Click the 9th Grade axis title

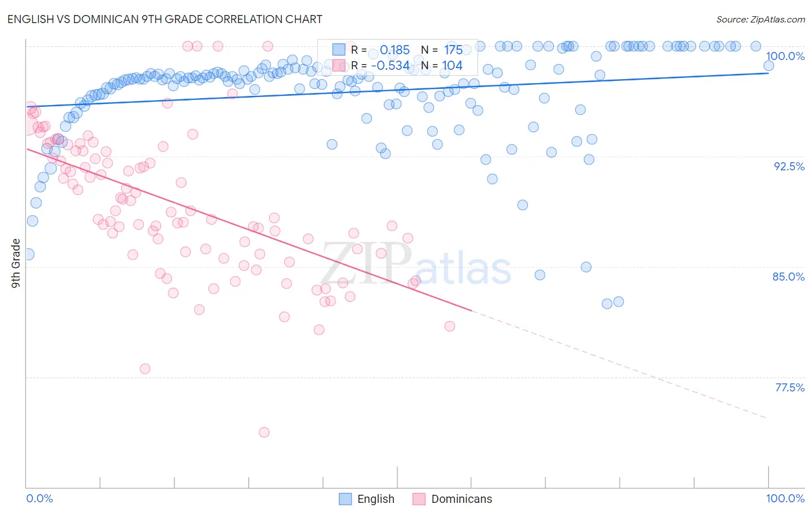[x=16, y=263]
